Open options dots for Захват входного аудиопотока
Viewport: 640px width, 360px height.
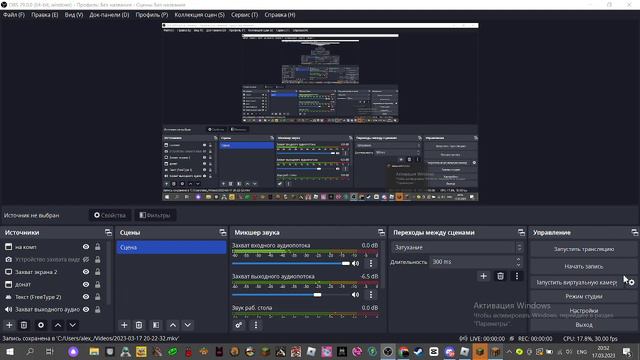click(x=371, y=264)
